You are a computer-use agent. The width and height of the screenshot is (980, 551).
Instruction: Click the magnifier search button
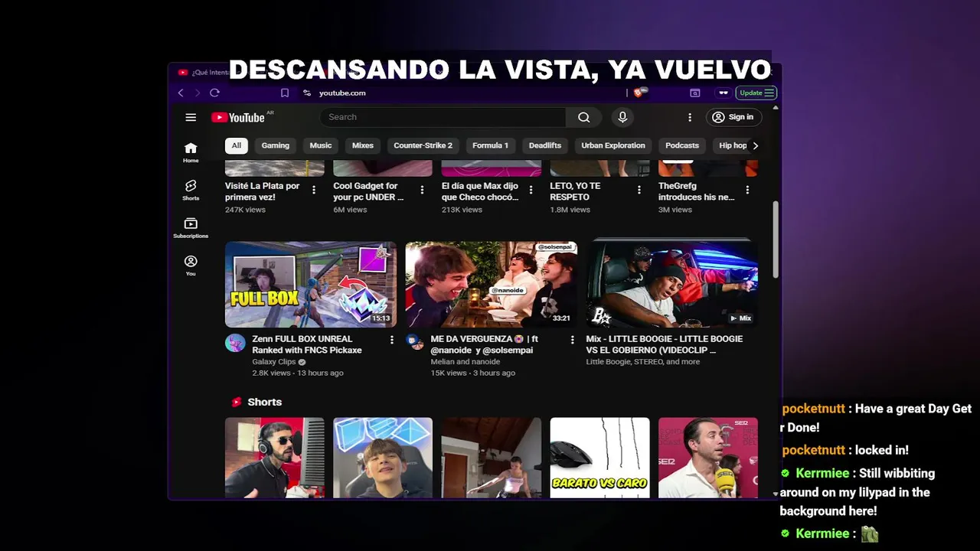coord(584,117)
